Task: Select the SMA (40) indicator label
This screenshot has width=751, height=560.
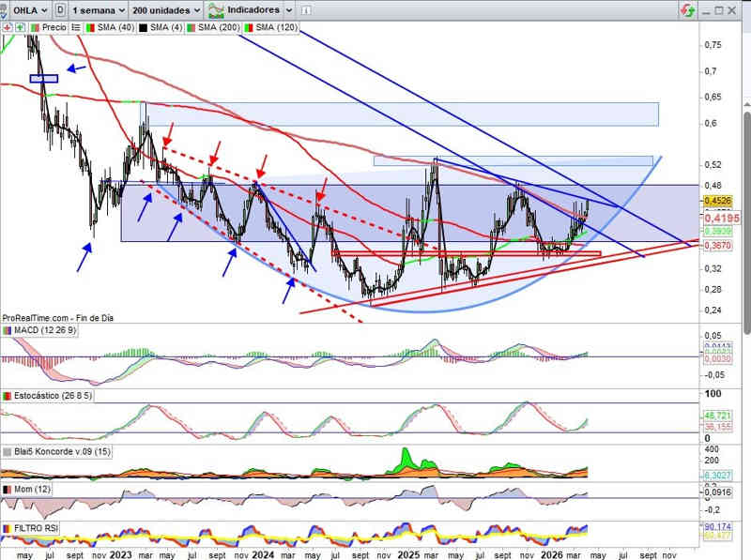Action: pyautogui.click(x=112, y=27)
